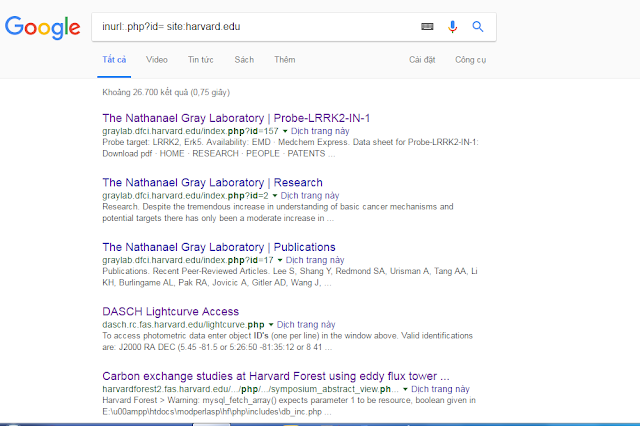Expand dropdown arrow next to id=17 URL
The height and width of the screenshot is (426, 640).
click(x=280, y=260)
